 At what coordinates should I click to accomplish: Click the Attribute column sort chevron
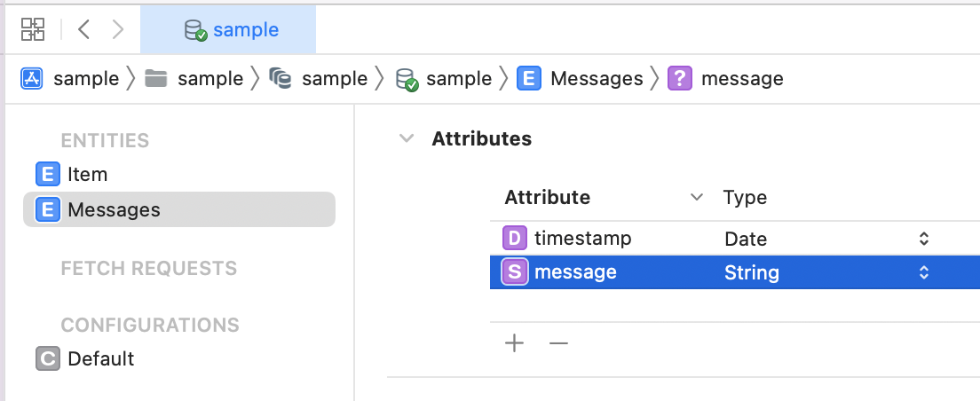pyautogui.click(x=696, y=197)
